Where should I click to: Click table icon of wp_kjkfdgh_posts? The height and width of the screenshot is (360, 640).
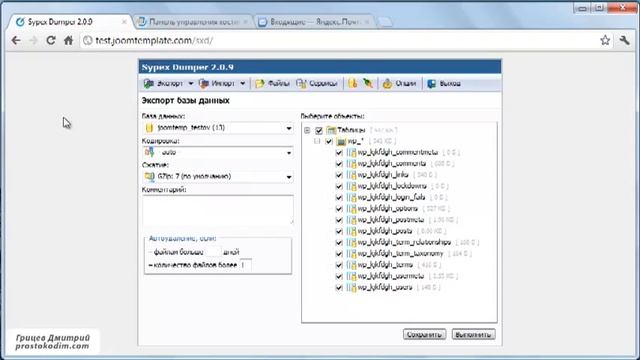click(x=351, y=231)
